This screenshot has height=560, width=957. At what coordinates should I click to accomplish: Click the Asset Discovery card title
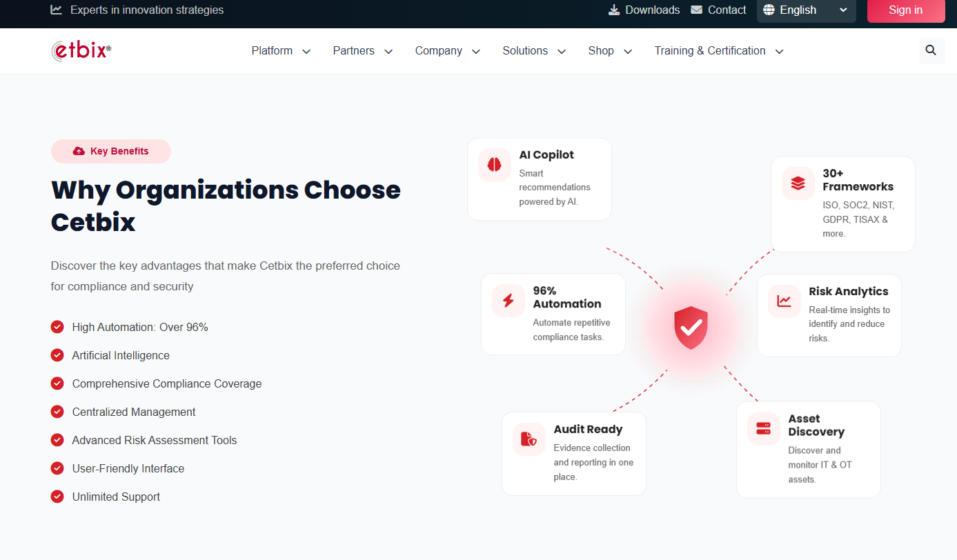pos(816,426)
